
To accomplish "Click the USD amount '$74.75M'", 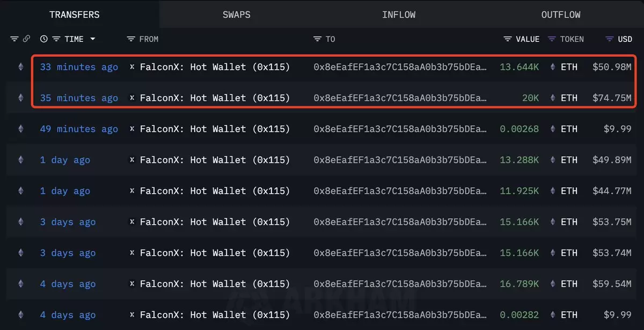I will tap(612, 98).
